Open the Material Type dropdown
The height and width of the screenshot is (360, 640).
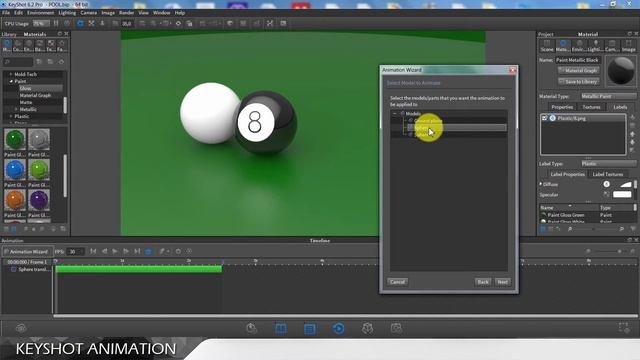pos(608,96)
